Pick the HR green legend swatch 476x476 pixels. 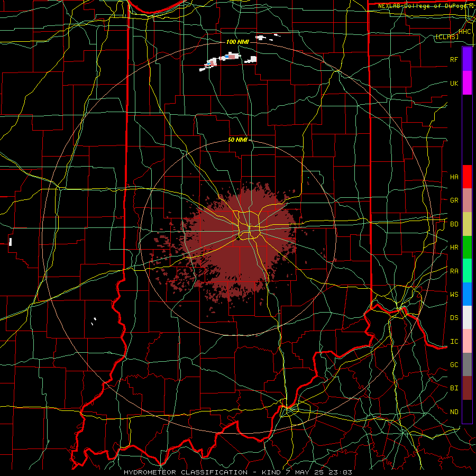(x=467, y=247)
